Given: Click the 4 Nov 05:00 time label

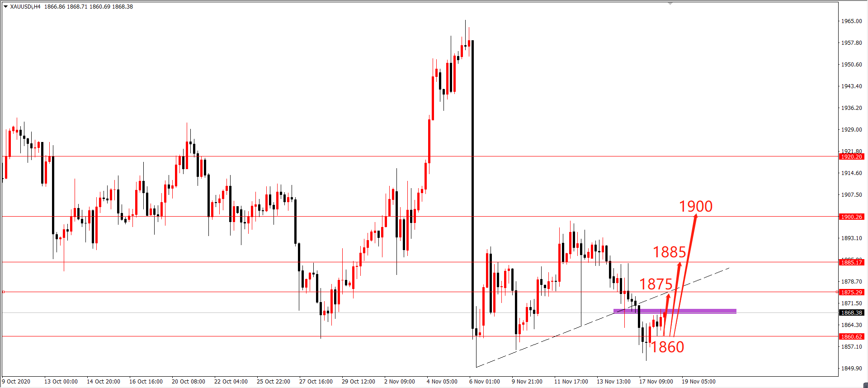Looking at the screenshot, I should (442, 382).
